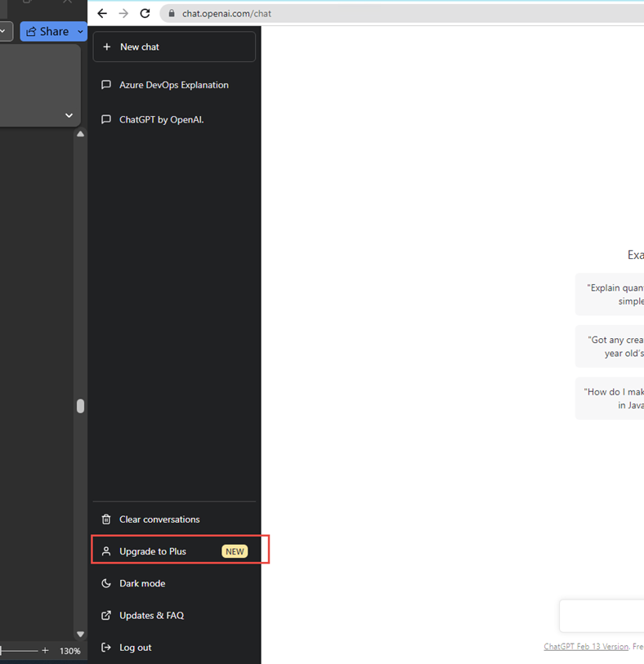Click the external link icon by Updates & FAQ
The height and width of the screenshot is (664, 644).
click(106, 615)
